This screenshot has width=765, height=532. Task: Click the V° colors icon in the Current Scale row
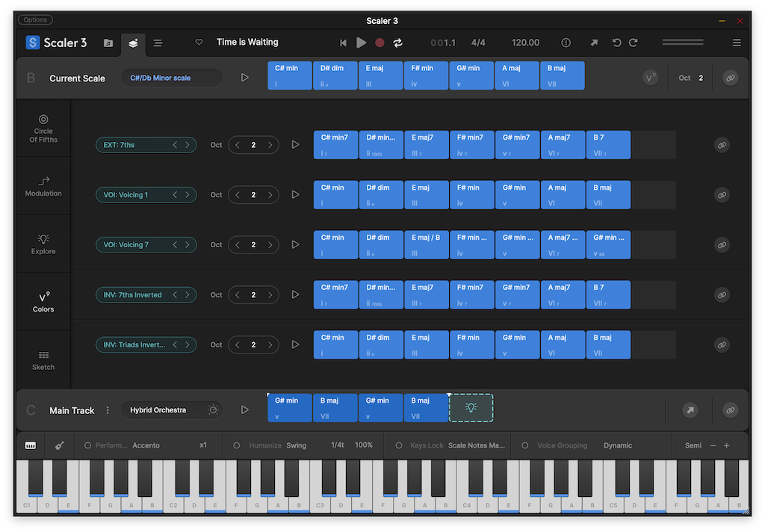(x=651, y=78)
